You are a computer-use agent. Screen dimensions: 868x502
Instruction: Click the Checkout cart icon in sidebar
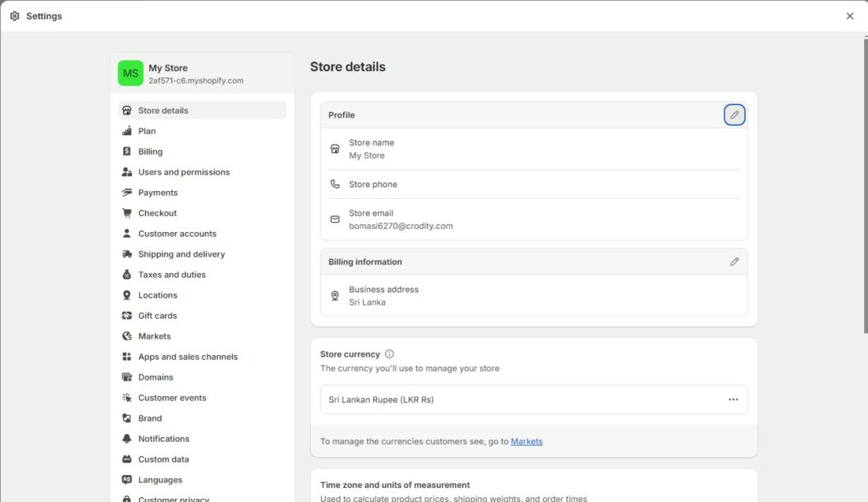[127, 213]
